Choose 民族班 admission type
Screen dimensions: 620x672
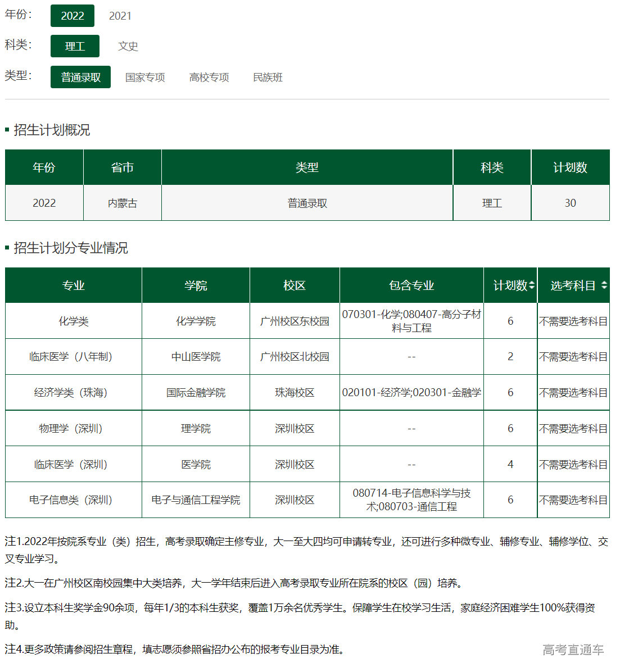tap(268, 77)
